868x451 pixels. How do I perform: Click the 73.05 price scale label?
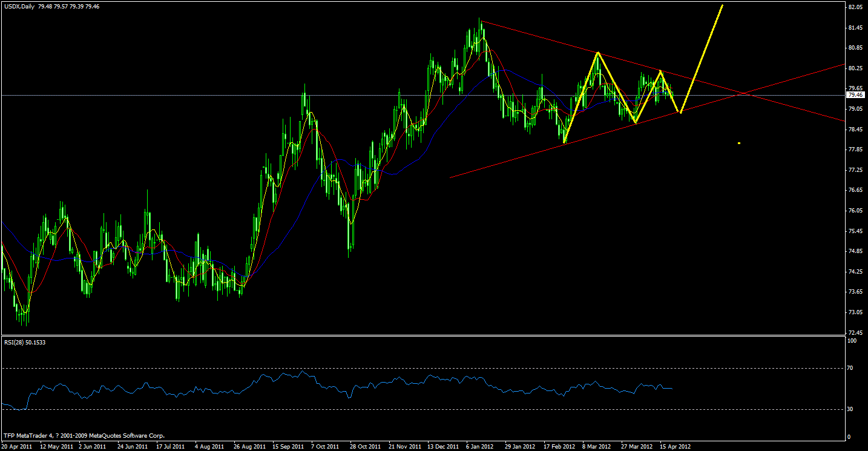click(x=856, y=312)
